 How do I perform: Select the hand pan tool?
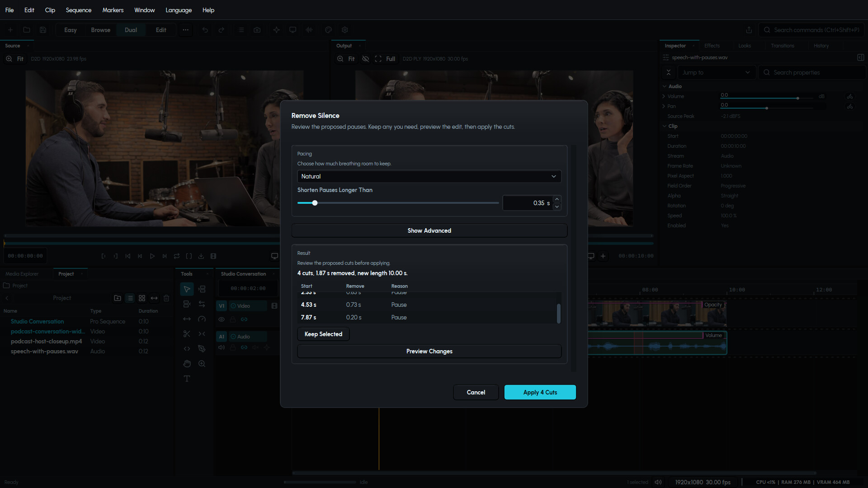coord(187,364)
